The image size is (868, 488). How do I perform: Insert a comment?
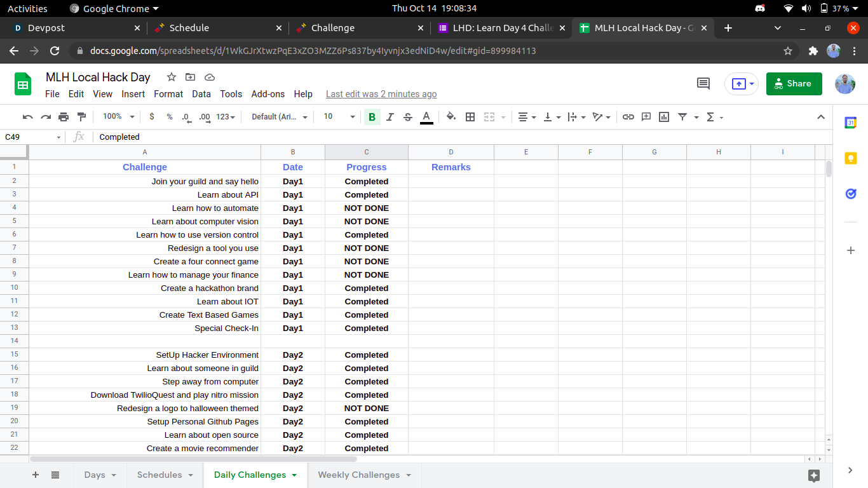pos(646,117)
